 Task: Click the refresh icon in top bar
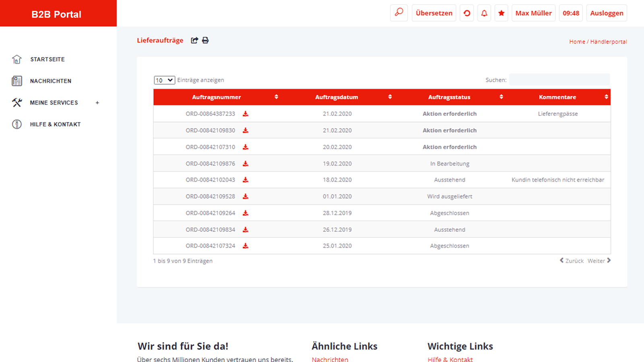coord(467,13)
